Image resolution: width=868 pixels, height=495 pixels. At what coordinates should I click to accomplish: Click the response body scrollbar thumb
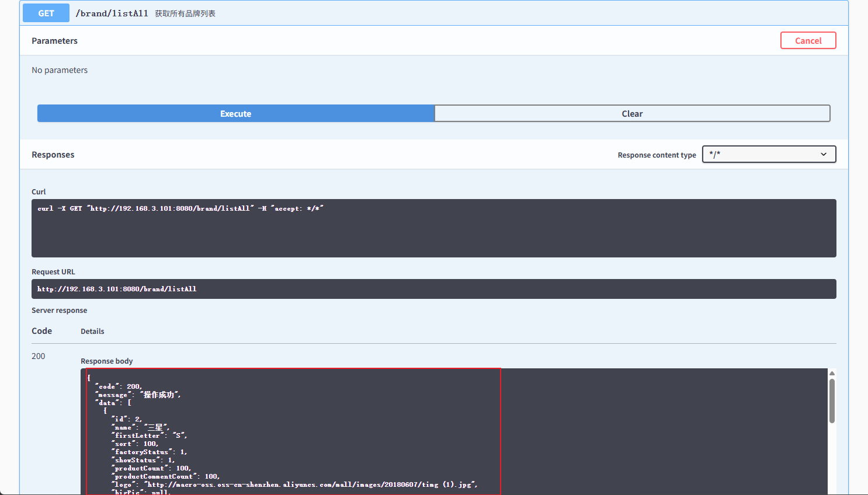pyautogui.click(x=832, y=400)
